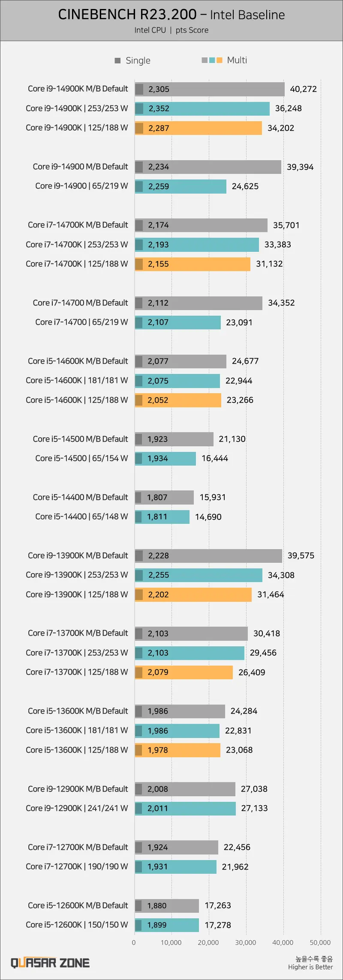Select the orange Core i7-13700K 125/188 W bar
The height and width of the screenshot is (980, 343).
(x=184, y=672)
